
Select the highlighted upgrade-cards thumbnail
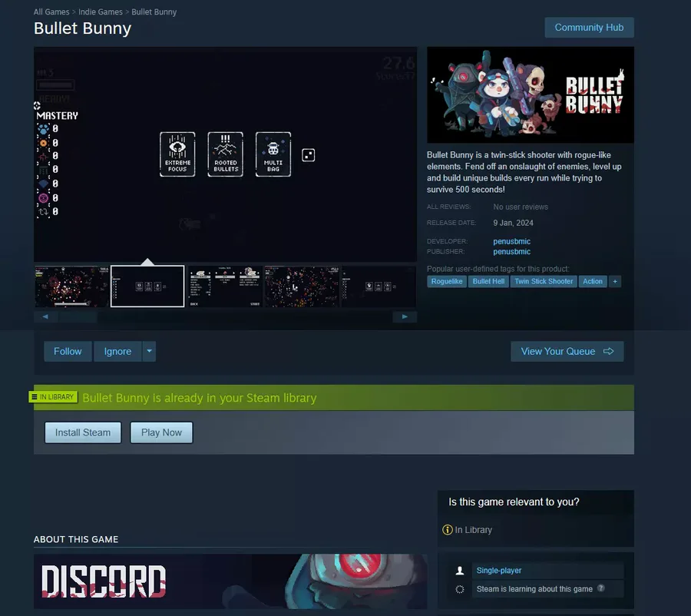click(x=147, y=286)
